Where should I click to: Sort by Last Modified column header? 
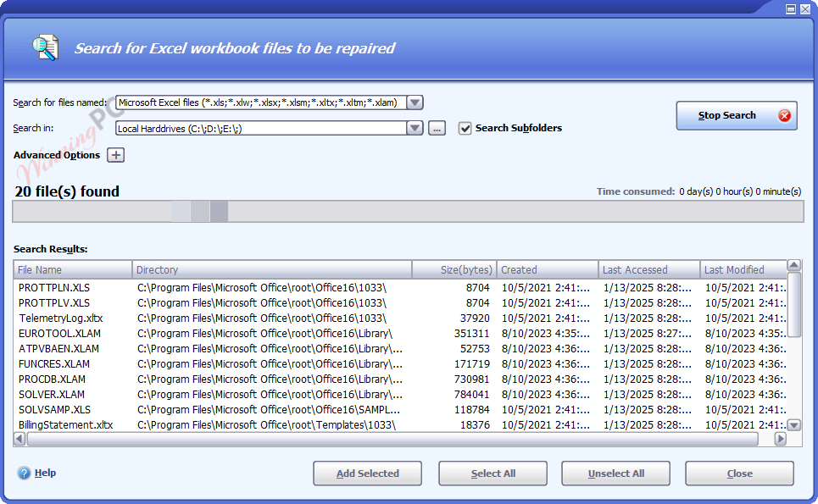[x=743, y=269]
